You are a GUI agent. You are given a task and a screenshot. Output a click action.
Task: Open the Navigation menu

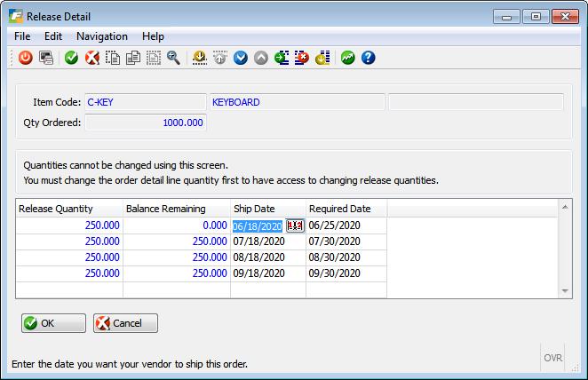point(102,36)
